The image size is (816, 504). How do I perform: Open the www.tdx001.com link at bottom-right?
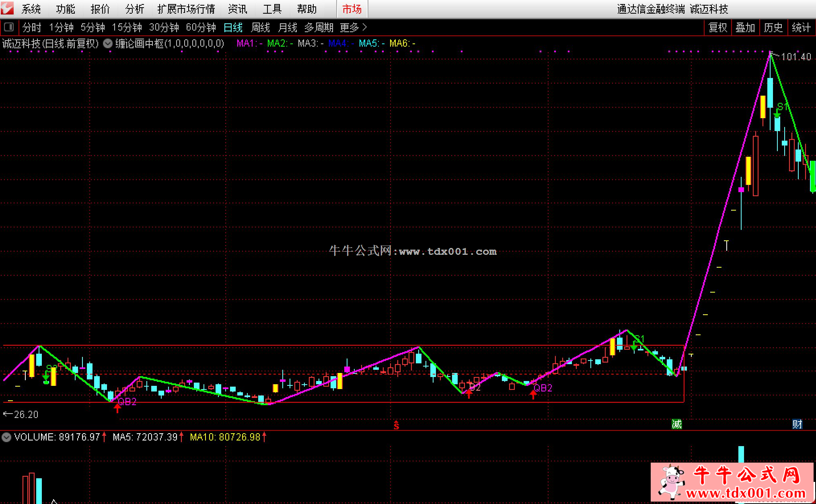coord(745,494)
